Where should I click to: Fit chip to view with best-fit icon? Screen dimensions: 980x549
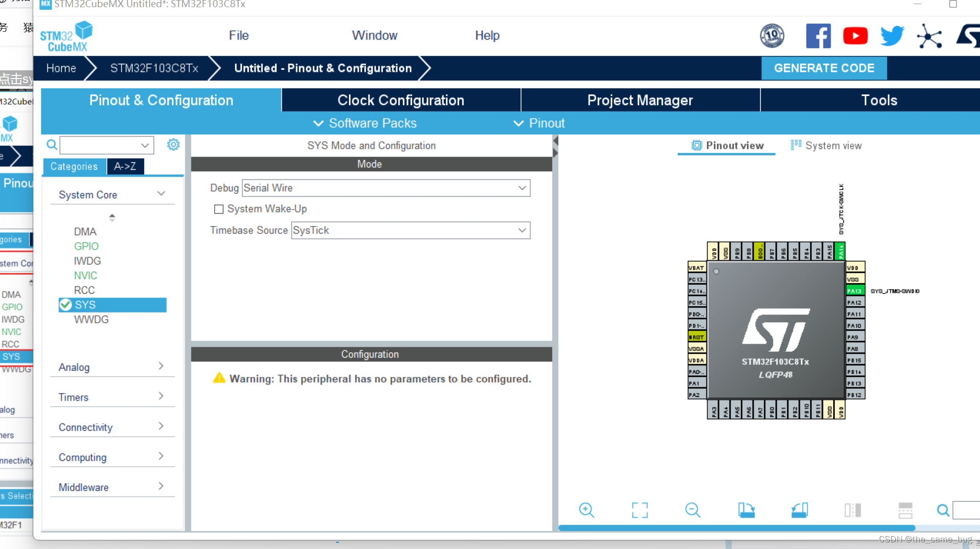pyautogui.click(x=640, y=510)
